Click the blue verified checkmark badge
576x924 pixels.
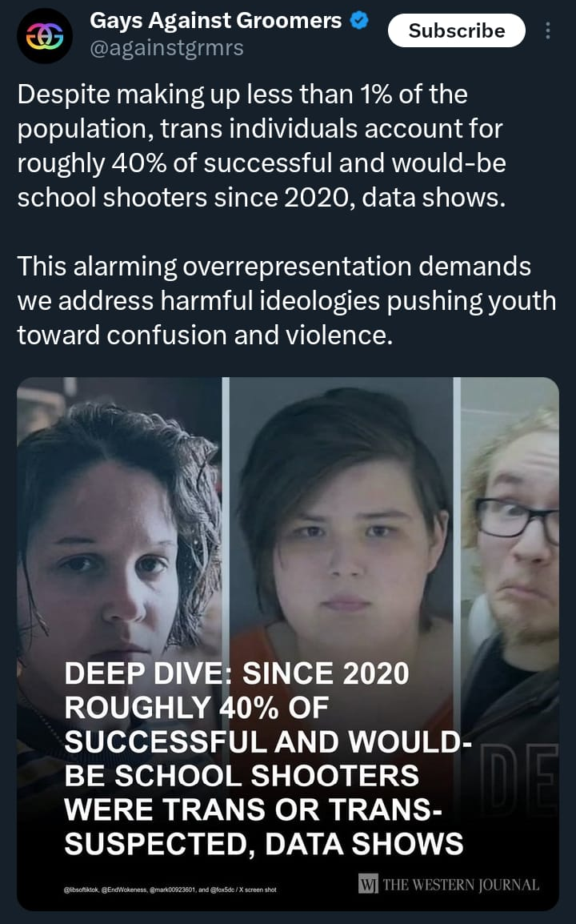coord(359,21)
